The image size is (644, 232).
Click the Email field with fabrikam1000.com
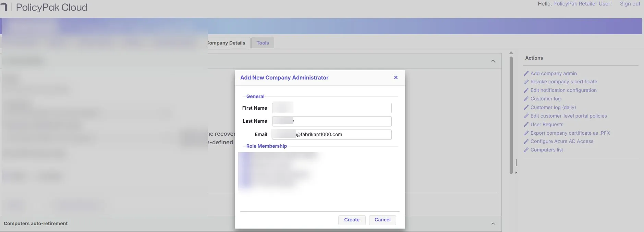click(x=332, y=134)
